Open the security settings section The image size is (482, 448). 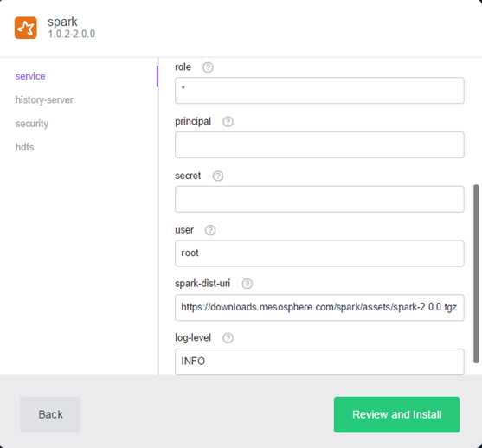pyautogui.click(x=32, y=124)
